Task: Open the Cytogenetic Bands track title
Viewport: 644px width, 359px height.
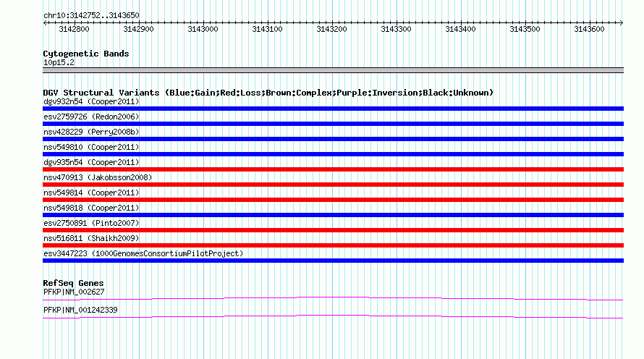Action: (86, 54)
